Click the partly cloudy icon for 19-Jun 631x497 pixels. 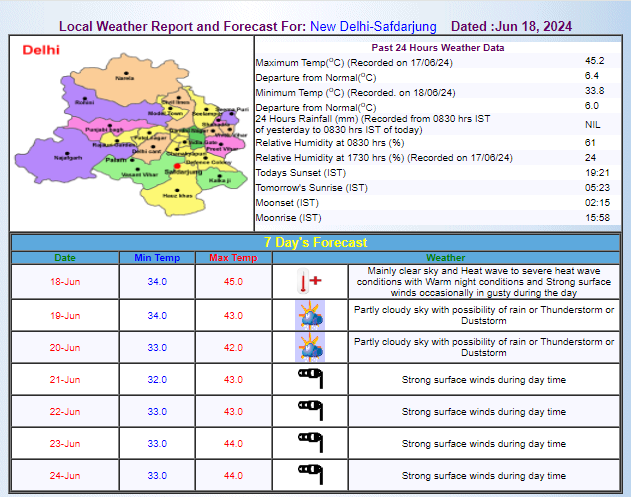[x=310, y=315]
